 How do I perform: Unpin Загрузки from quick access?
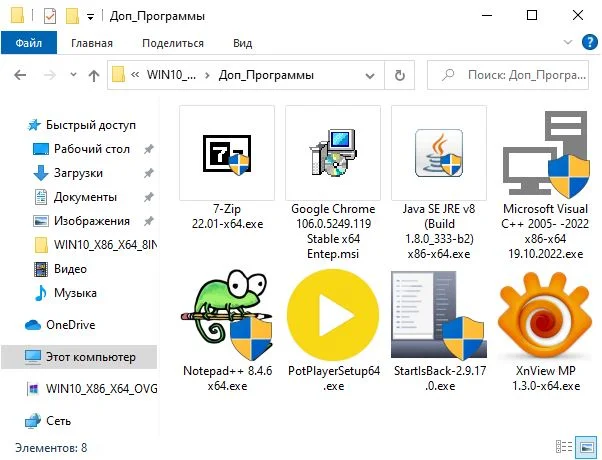tap(149, 173)
